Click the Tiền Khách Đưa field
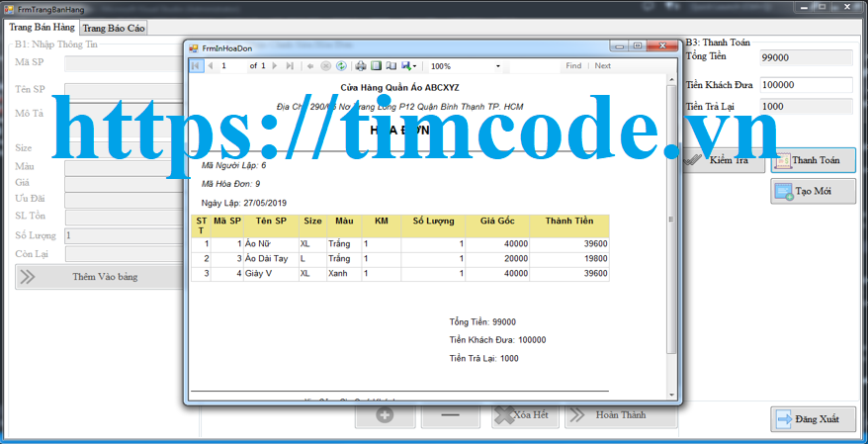This screenshot has width=868, height=444. pos(806,85)
